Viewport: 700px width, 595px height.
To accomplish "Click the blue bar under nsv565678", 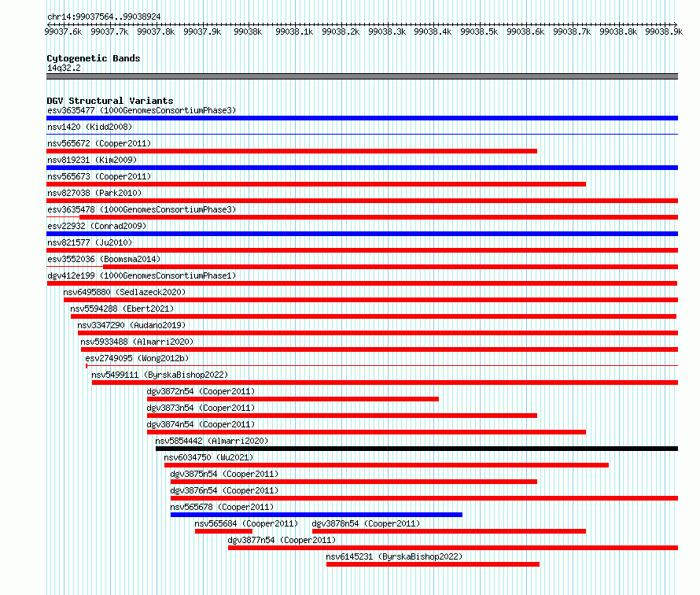I will click(316, 515).
